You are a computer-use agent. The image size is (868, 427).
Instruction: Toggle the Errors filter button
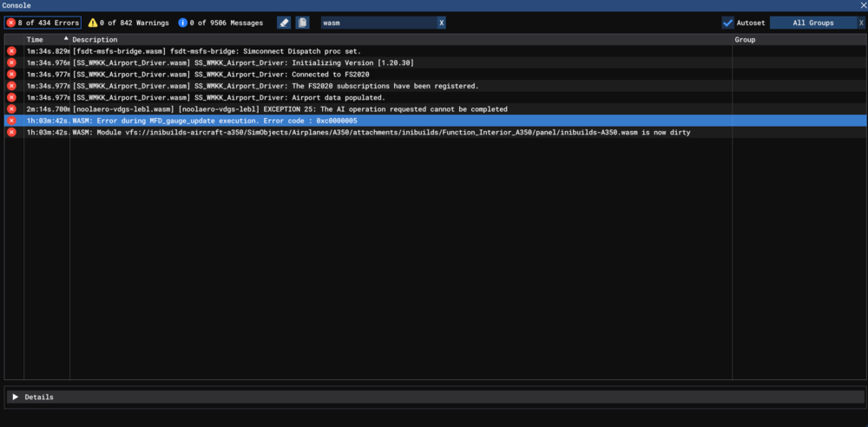[43, 23]
